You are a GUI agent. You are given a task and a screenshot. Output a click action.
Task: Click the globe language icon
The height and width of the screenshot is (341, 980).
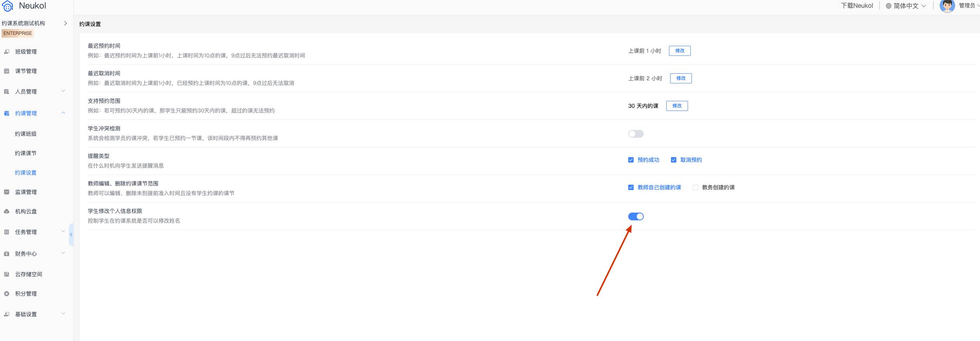click(888, 6)
